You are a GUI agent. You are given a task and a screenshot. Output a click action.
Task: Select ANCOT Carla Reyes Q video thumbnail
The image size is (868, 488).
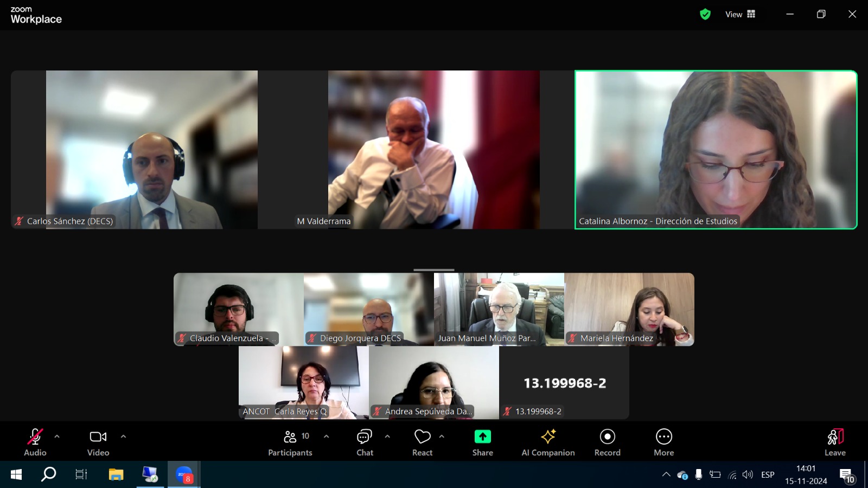pyautogui.click(x=304, y=382)
